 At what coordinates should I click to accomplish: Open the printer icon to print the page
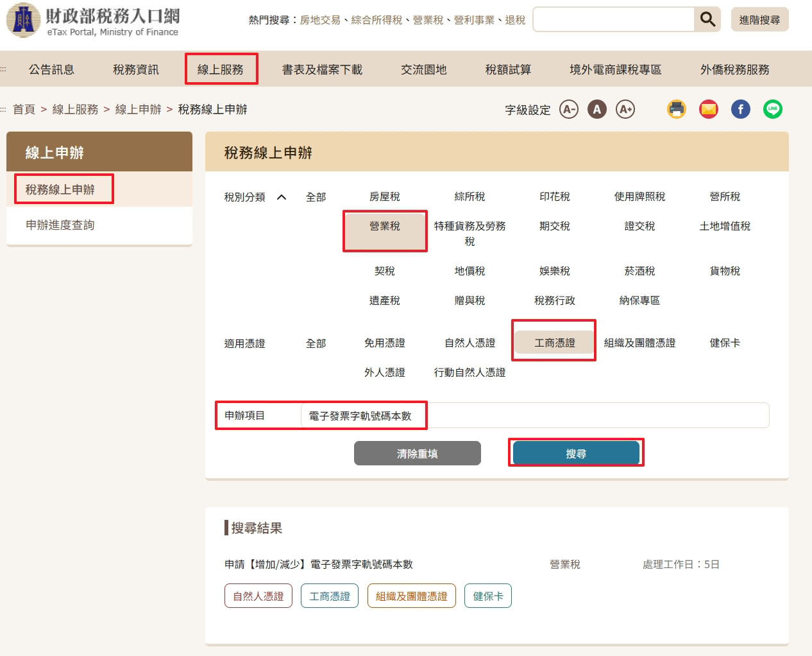(x=676, y=109)
